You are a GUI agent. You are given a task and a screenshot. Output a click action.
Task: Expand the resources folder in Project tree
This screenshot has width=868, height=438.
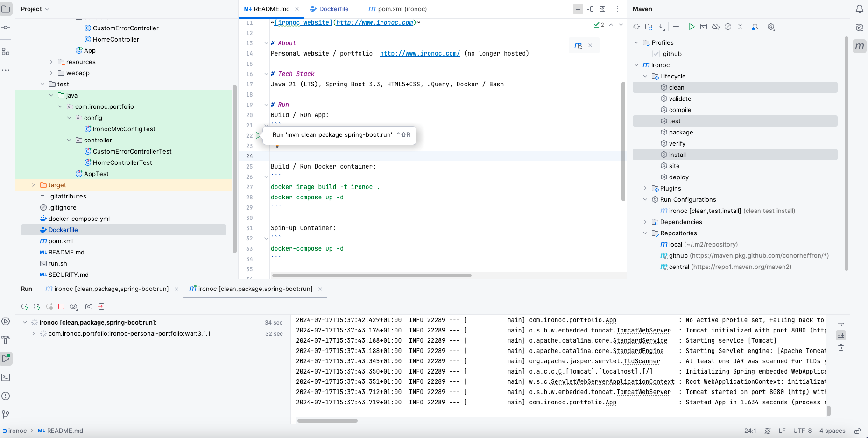coord(51,62)
